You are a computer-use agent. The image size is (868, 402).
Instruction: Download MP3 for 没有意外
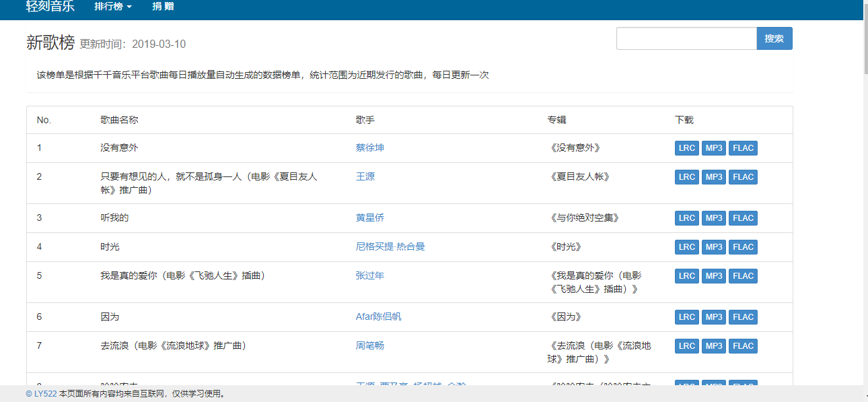714,148
